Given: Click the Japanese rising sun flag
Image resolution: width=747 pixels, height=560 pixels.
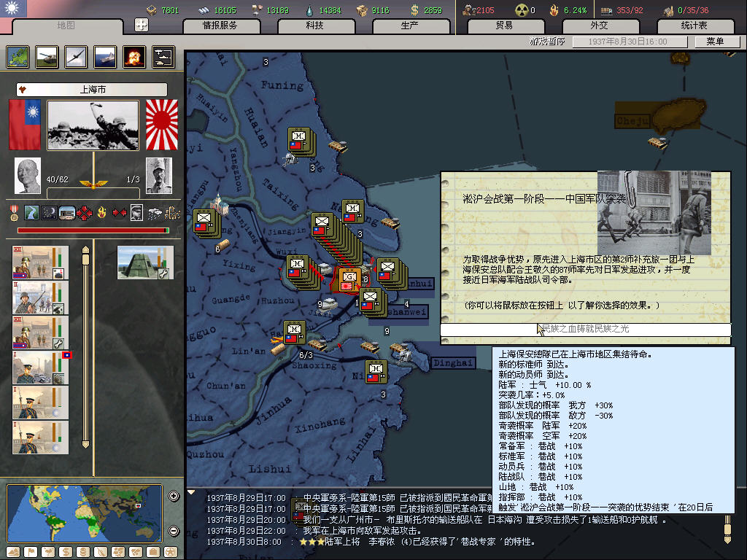Looking at the screenshot, I should [161, 125].
